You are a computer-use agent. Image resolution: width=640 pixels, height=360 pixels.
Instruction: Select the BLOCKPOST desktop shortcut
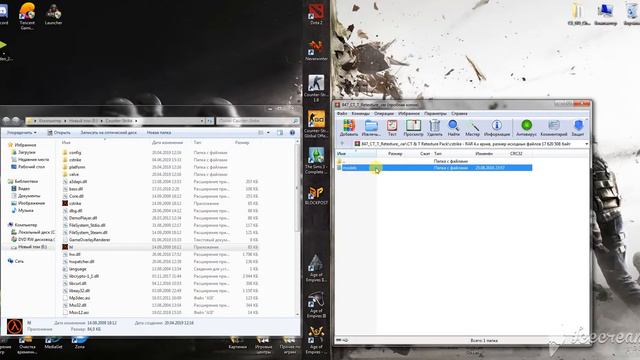(316, 195)
